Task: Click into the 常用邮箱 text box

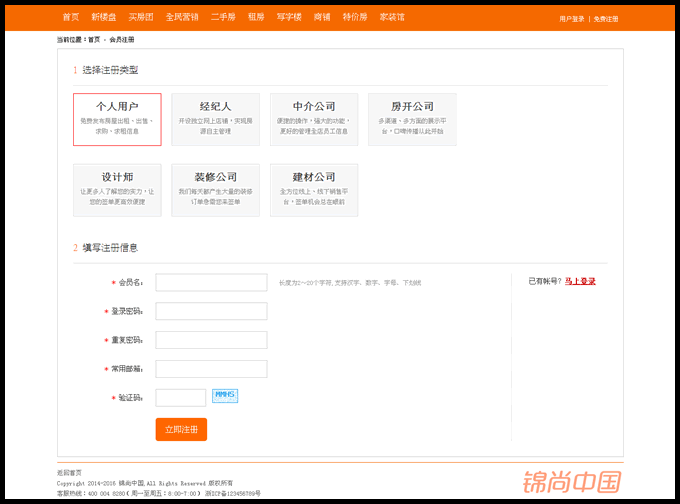Action: pos(211,369)
